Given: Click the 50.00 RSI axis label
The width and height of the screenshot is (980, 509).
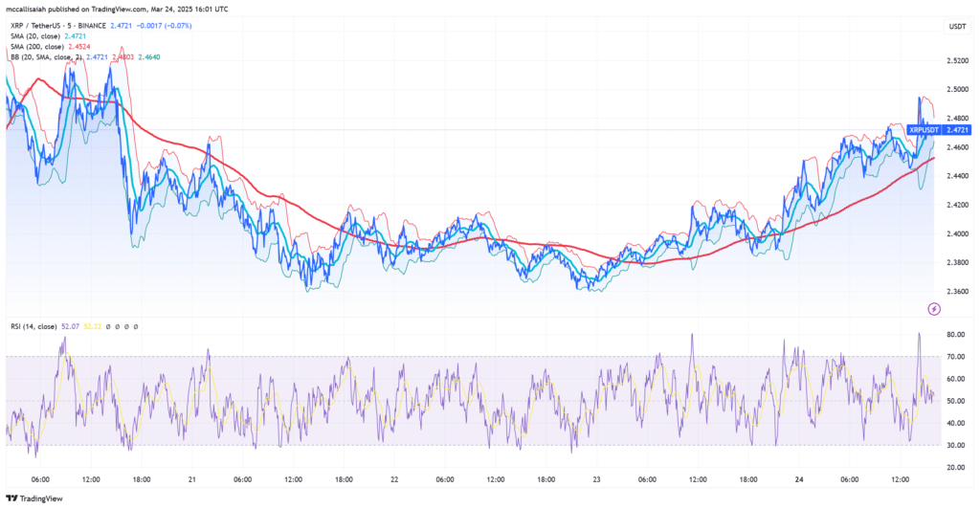Looking at the screenshot, I should tap(955, 401).
